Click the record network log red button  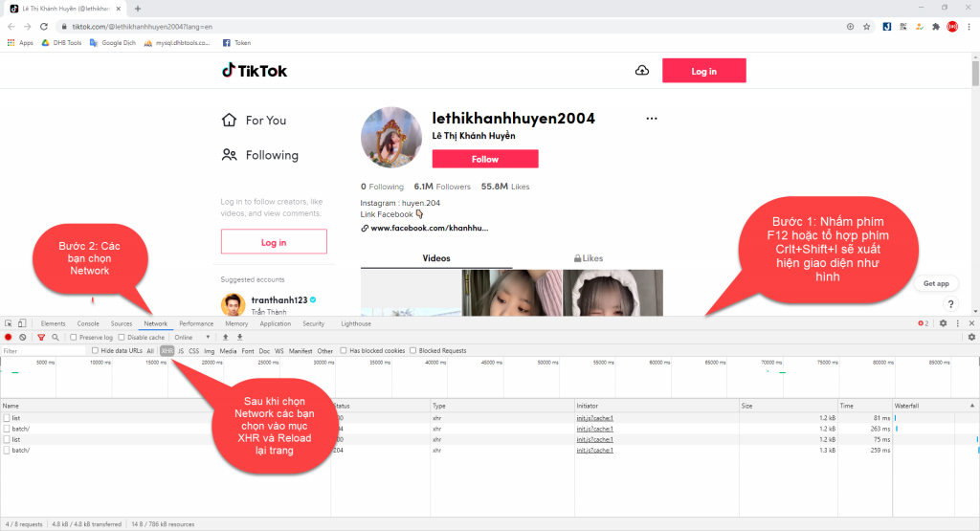[8, 338]
